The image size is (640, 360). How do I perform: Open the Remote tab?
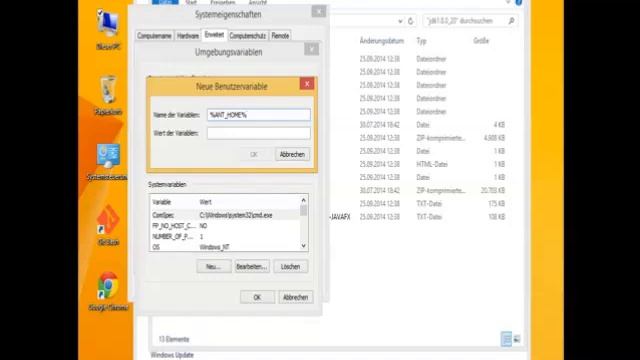(x=280, y=36)
